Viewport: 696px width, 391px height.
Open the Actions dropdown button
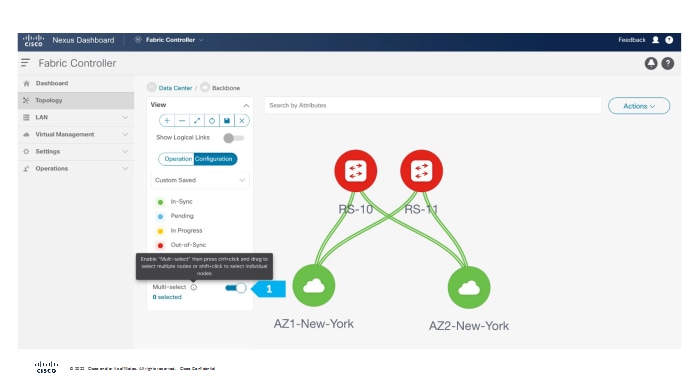coord(639,106)
